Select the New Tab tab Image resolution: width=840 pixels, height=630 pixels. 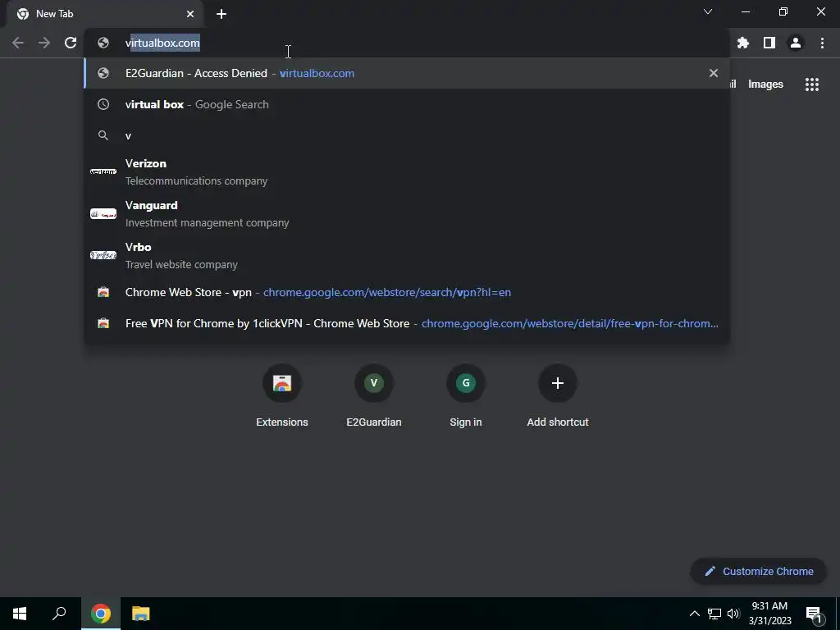(x=105, y=14)
